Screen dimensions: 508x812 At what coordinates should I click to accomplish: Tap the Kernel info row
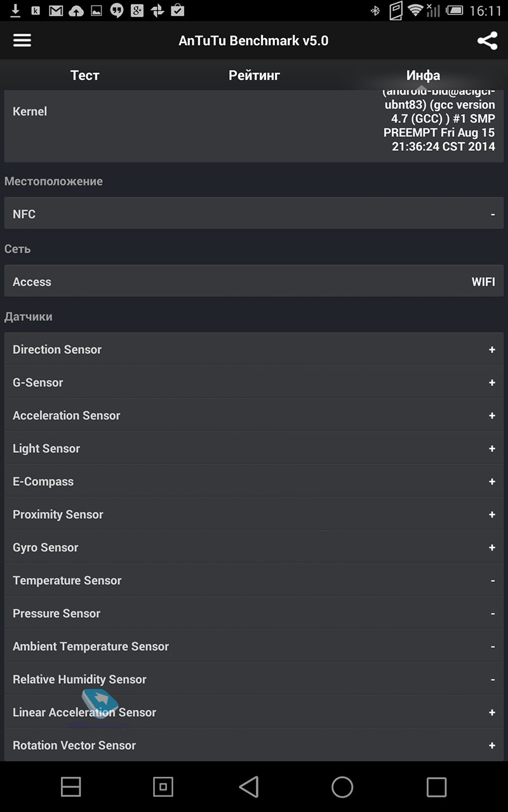pos(254,125)
